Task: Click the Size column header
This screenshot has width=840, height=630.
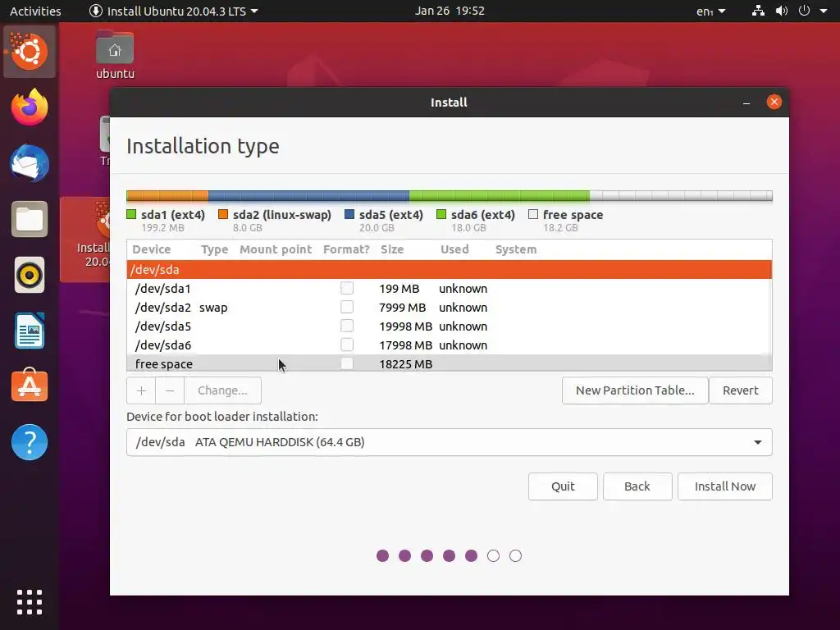Action: coord(392,249)
